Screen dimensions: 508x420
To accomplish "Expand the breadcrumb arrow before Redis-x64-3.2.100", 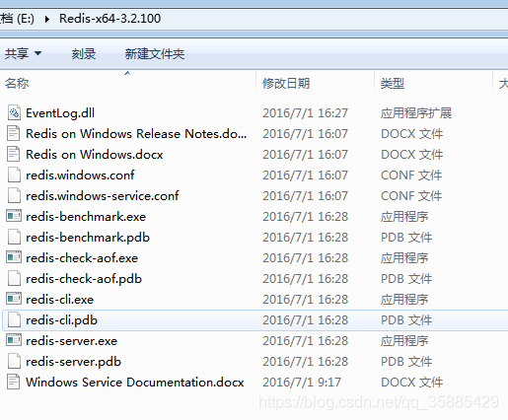I will point(46,19).
